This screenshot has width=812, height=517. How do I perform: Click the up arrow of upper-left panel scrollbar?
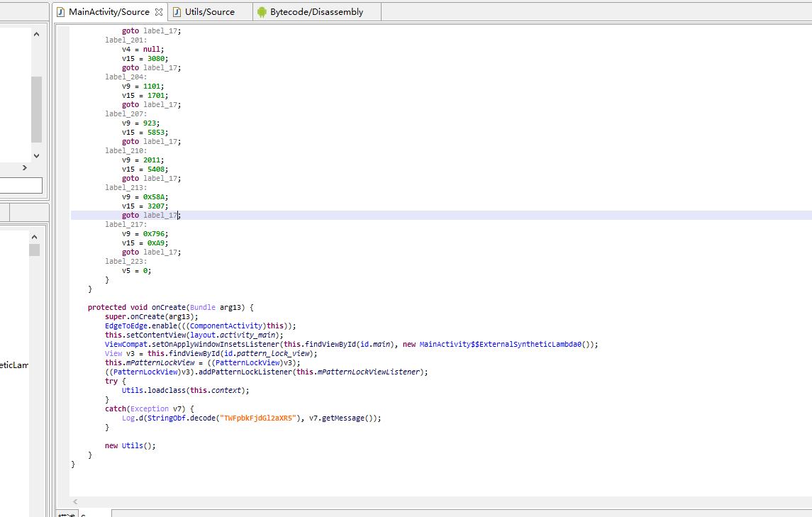pyautogui.click(x=36, y=34)
